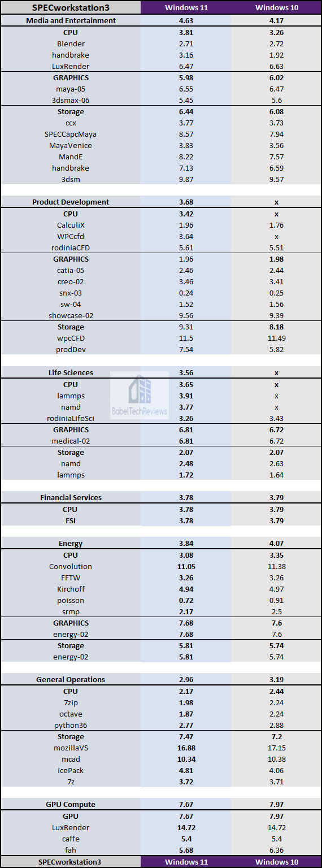Viewport: 322px width, 868px height.
Task: Click the GPU Compute section heading
Action: coord(71,805)
